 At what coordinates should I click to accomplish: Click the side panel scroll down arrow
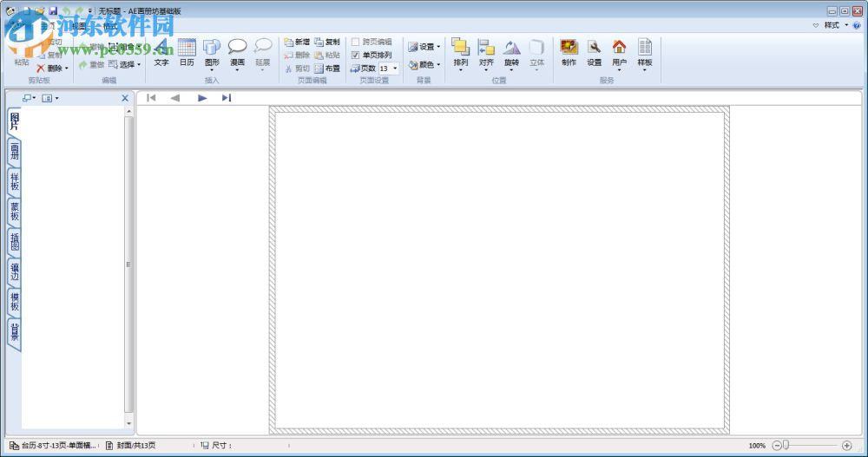point(129,424)
